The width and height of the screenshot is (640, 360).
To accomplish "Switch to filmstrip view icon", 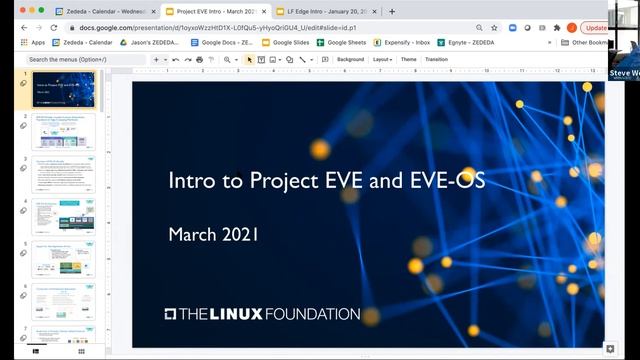I will pos(36,351).
